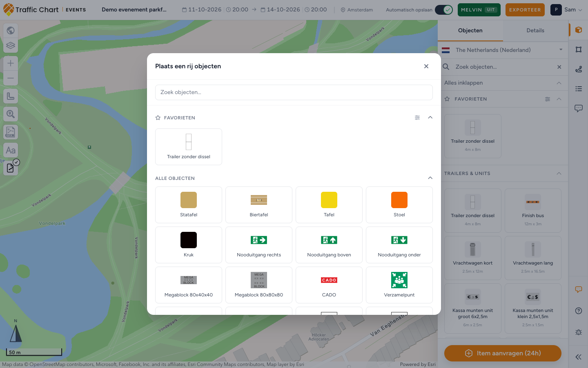Viewport: 588px width, 368px height.
Task: Click the EXPORTEER button
Action: coord(525,10)
